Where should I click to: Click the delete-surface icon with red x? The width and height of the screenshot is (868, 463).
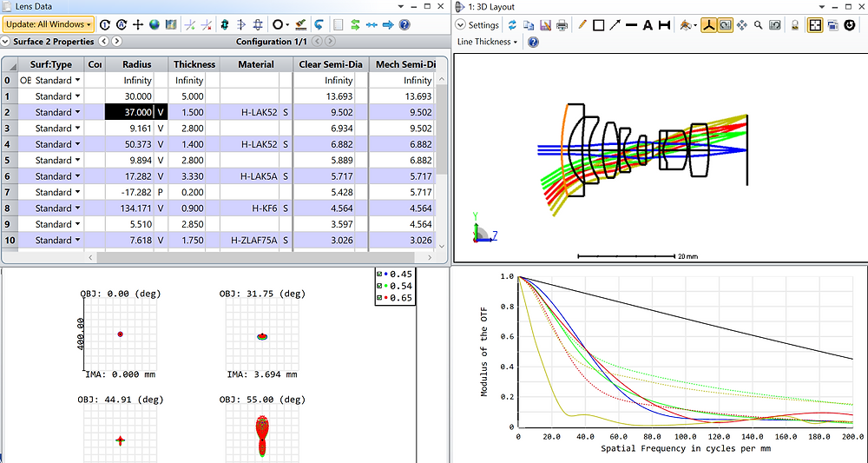(x=207, y=24)
